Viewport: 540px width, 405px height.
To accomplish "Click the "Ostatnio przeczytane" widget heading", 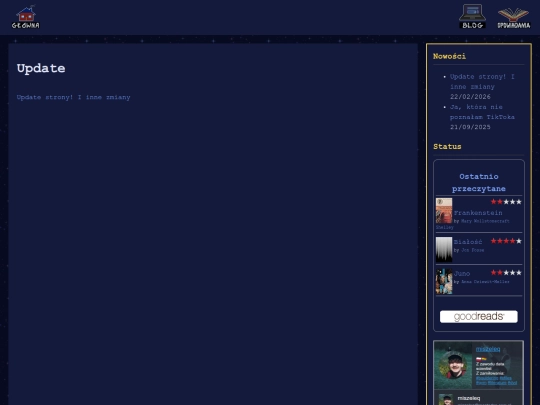I will [x=479, y=183].
